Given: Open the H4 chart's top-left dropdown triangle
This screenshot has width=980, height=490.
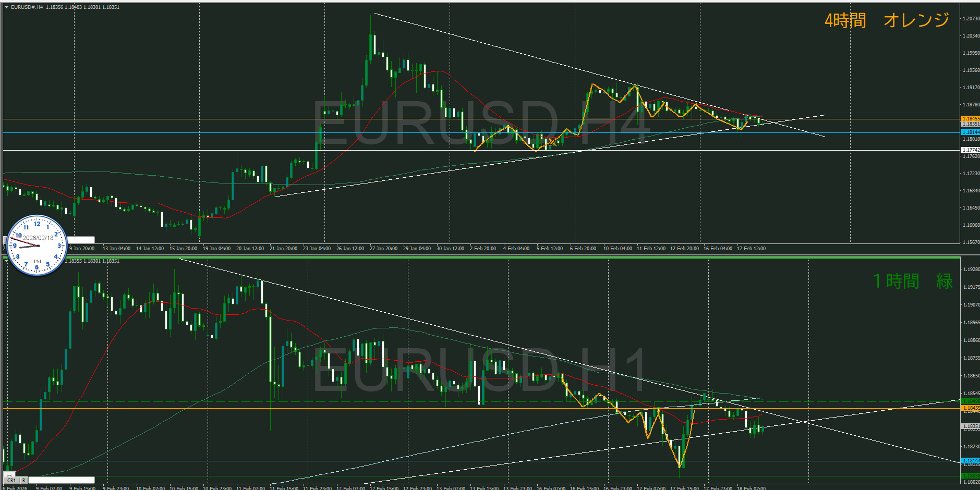Looking at the screenshot, I should [x=7, y=7].
